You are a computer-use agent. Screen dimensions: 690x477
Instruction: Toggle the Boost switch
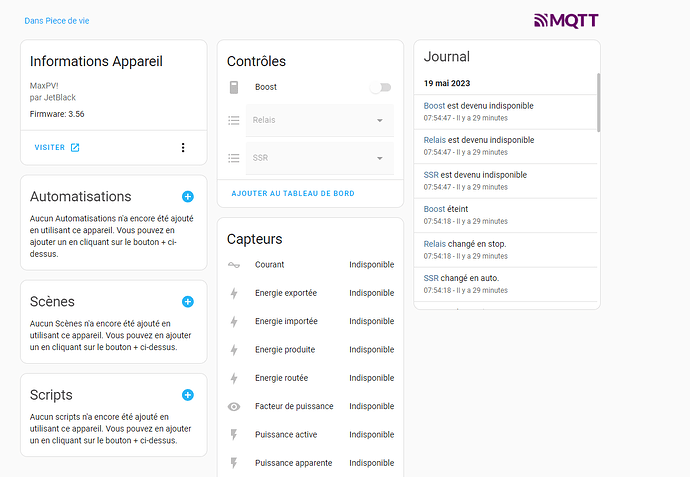click(380, 88)
